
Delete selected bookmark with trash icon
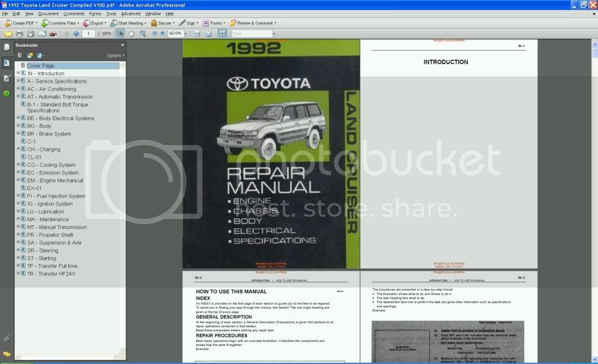click(19, 55)
